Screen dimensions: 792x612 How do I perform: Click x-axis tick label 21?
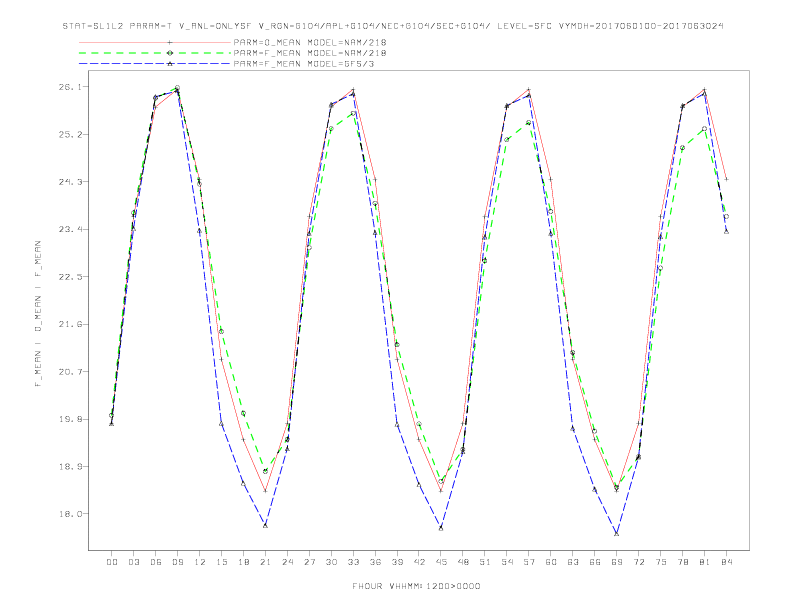coord(265,562)
